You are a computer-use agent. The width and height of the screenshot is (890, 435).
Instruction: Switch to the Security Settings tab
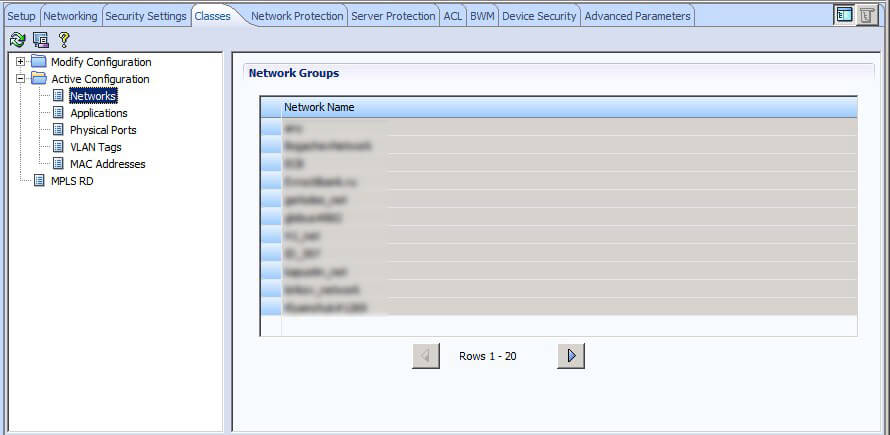[x=146, y=16]
